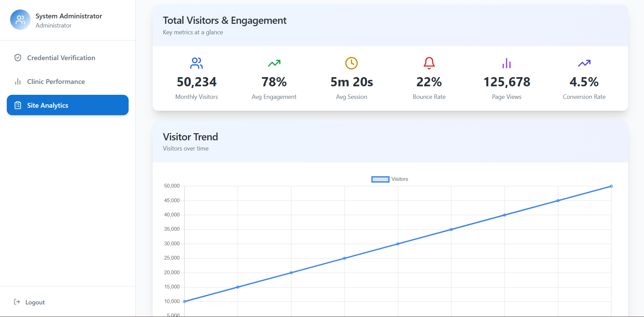The width and height of the screenshot is (644, 317).
Task: Click the Avg Session clock icon
Action: click(x=352, y=63)
